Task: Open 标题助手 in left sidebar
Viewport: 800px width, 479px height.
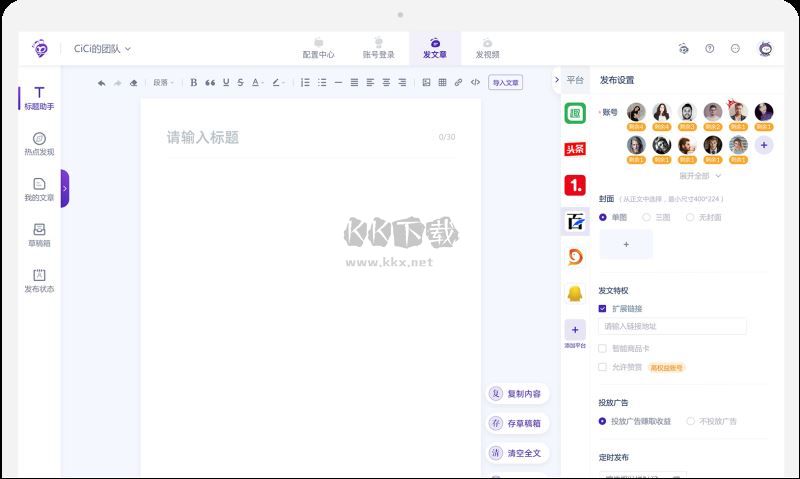Action: pyautogui.click(x=39, y=98)
